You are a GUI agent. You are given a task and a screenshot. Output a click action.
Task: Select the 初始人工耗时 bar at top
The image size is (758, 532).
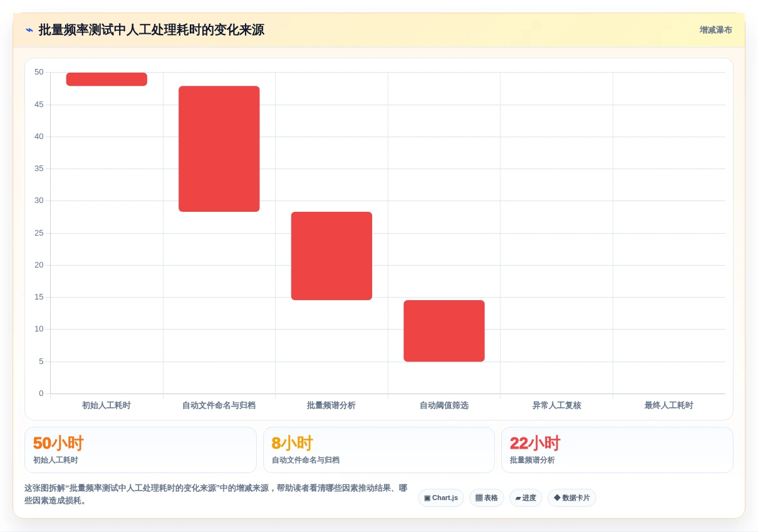click(106, 79)
